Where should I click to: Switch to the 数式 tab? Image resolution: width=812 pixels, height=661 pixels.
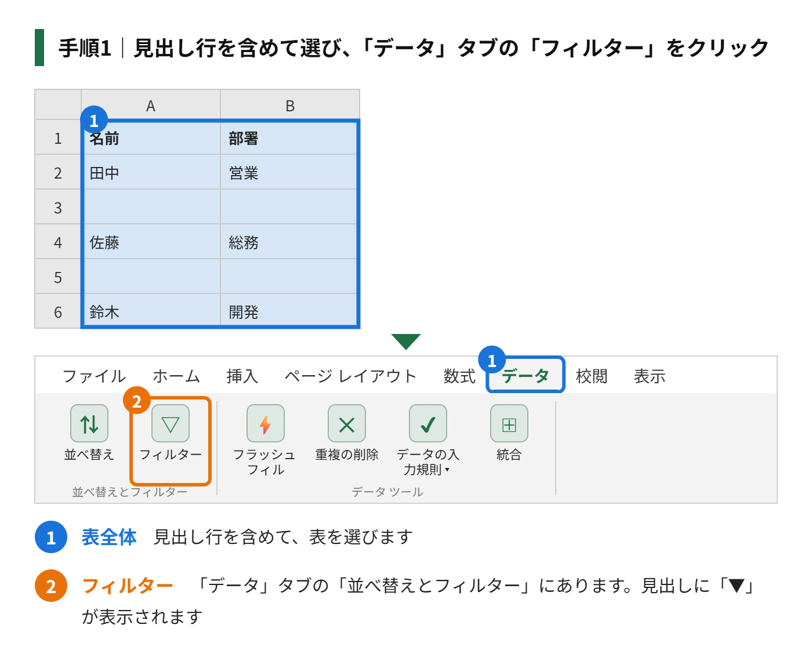pyautogui.click(x=459, y=376)
